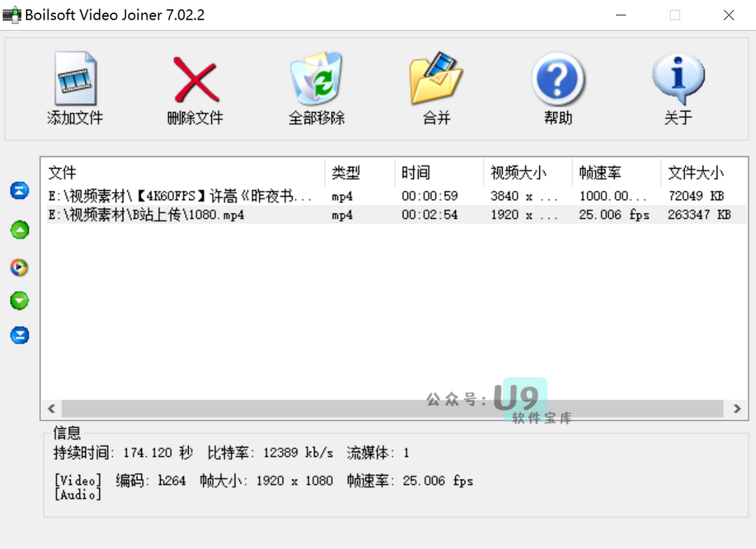Screen dimensions: 756x549
Task: Click the 合并 (Merge) folder icon
Action: pyautogui.click(x=436, y=78)
